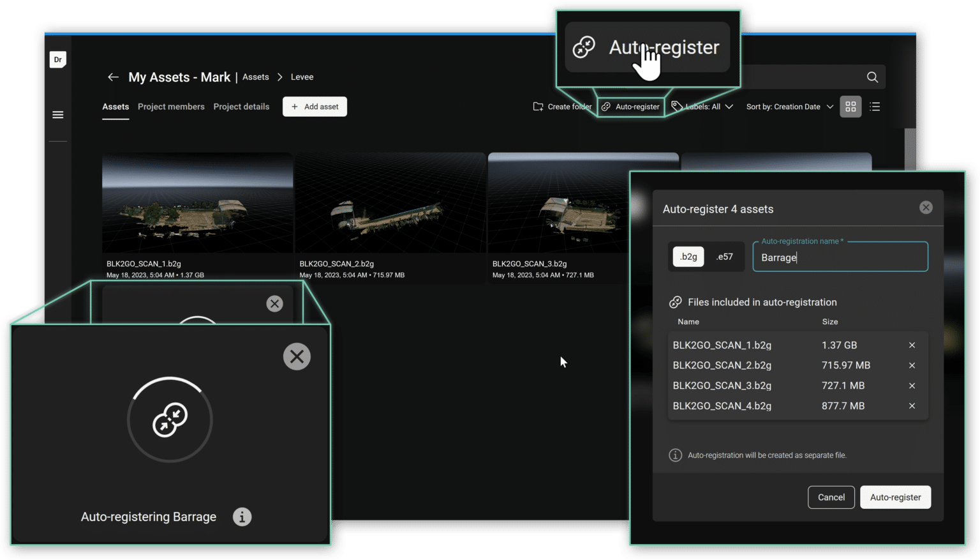Remove BLK2GO_SCAN_3.b2g from the registration list
The image size is (980, 560).
(x=912, y=386)
